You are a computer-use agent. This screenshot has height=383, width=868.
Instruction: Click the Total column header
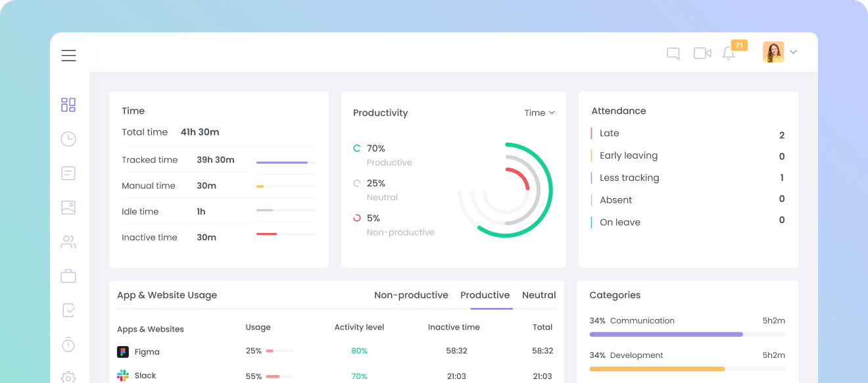pyautogui.click(x=542, y=327)
